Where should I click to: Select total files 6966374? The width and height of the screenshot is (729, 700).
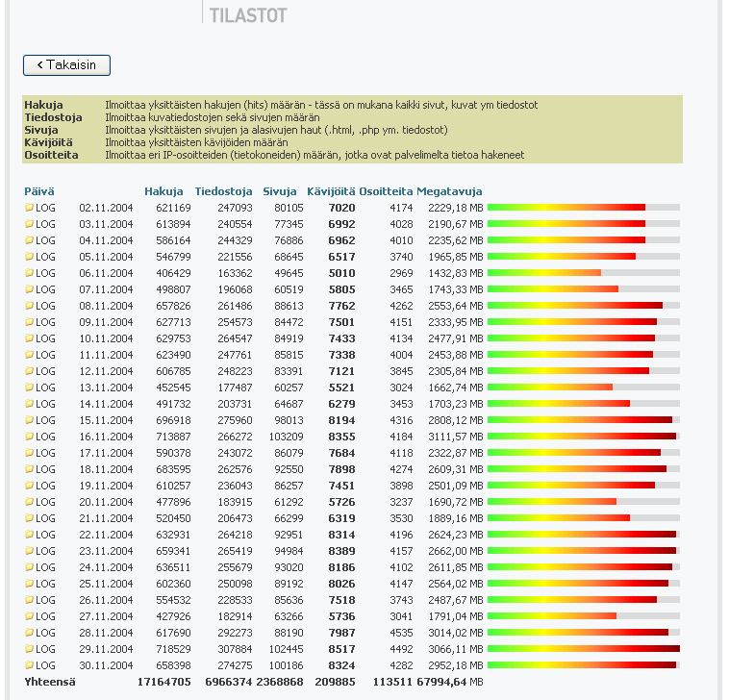[x=229, y=682]
